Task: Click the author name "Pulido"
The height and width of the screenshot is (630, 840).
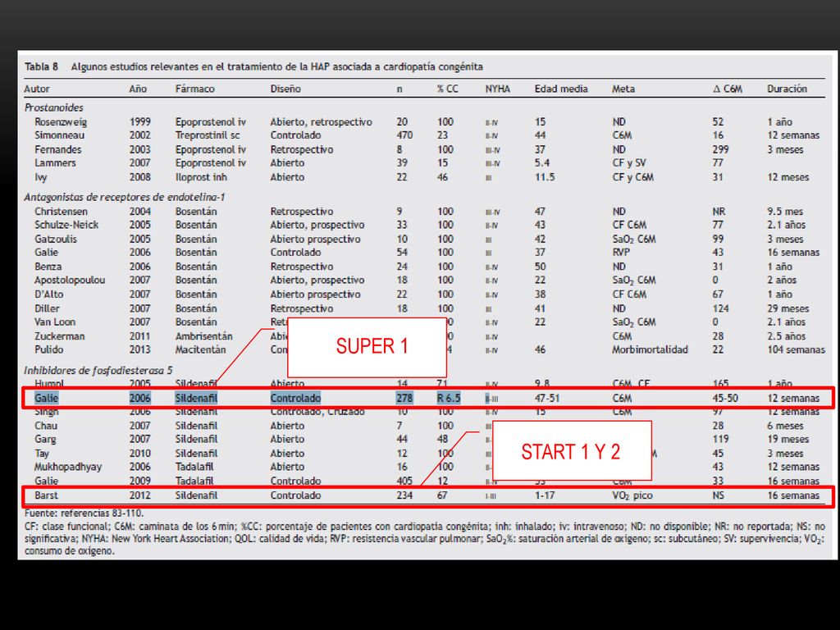Action: point(48,349)
